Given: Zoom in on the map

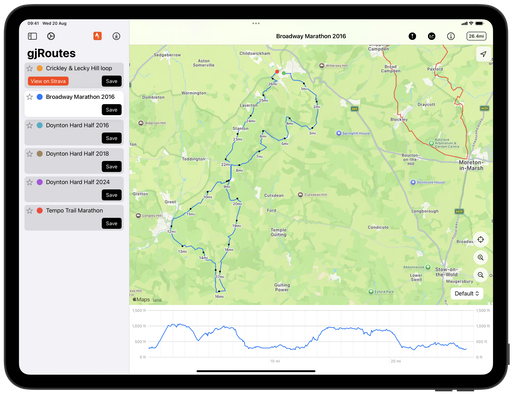Looking at the screenshot, I should [x=481, y=257].
